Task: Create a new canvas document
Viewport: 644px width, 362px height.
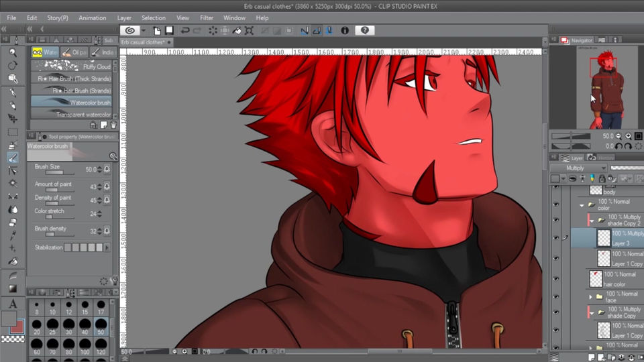Action: [157, 30]
